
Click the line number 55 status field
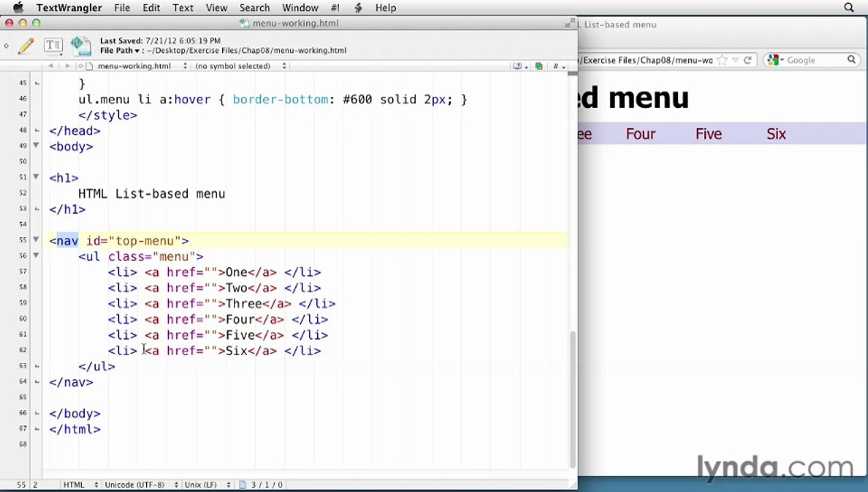pyautogui.click(x=21, y=484)
